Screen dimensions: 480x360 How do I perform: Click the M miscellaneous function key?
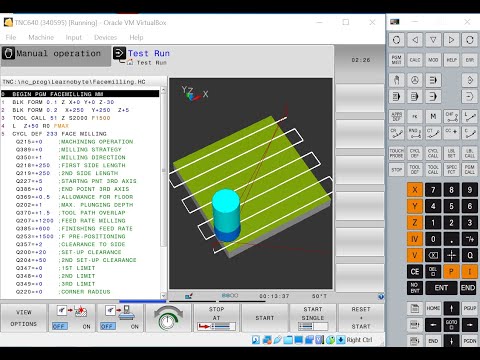point(433,116)
